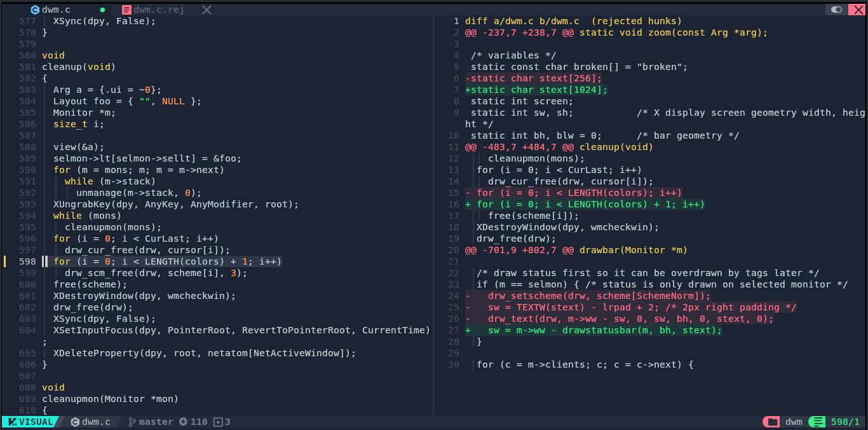This screenshot has width=868, height=430.
Task: Click the added line '+static char stext[1024];'
Action: click(536, 90)
